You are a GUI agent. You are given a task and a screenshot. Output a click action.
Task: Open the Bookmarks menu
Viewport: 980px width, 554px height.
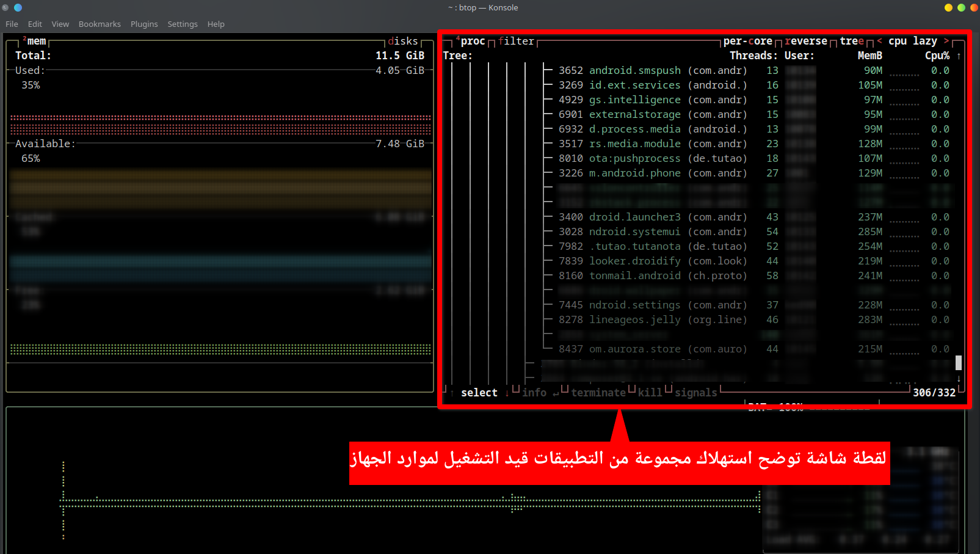[100, 24]
